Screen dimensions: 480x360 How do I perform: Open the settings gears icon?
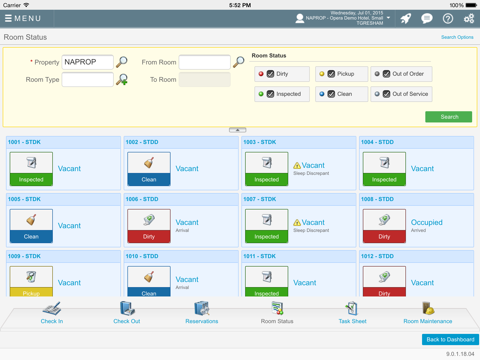pos(469,18)
